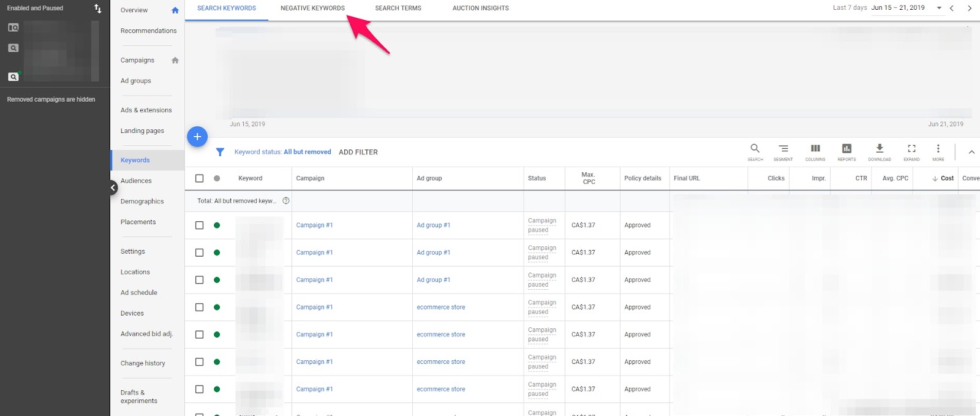Open Recommendations in side menu
The width and height of the screenshot is (980, 416).
click(148, 31)
